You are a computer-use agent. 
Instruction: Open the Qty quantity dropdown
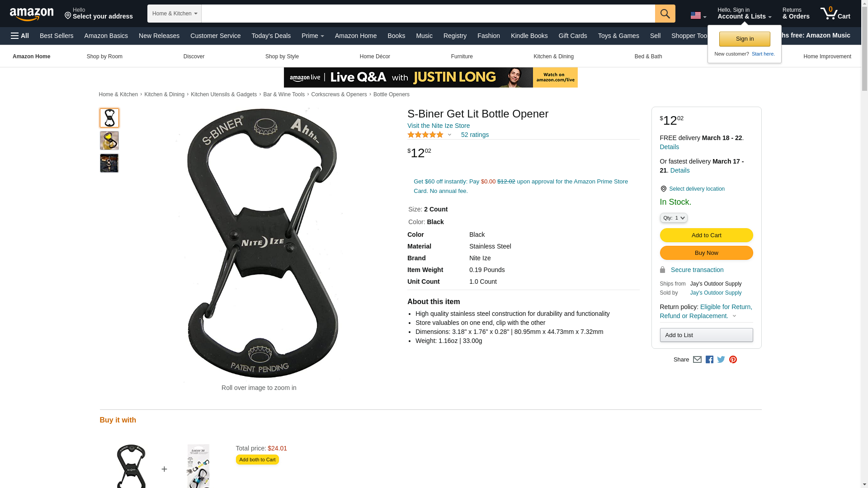pyautogui.click(x=674, y=218)
